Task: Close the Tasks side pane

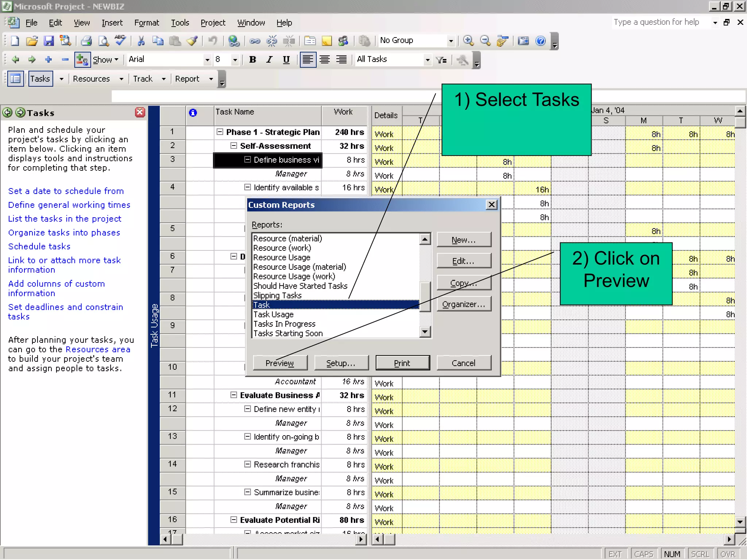Action: pos(140,112)
